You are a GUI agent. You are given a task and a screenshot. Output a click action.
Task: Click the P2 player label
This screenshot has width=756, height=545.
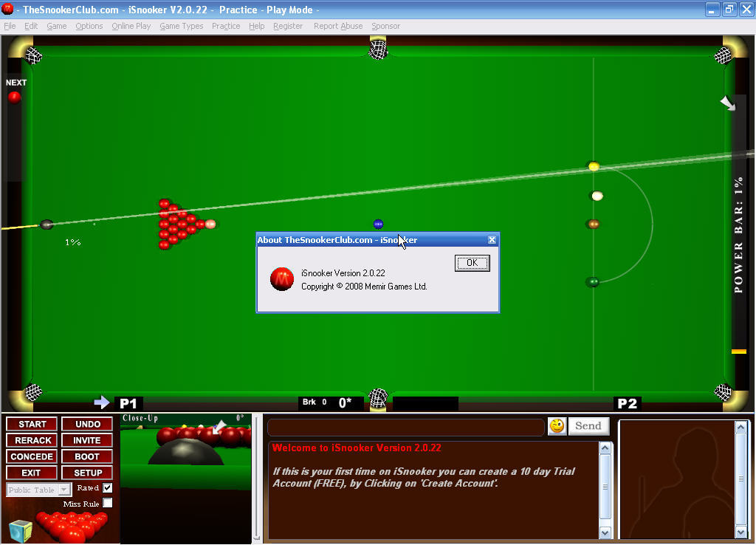628,403
